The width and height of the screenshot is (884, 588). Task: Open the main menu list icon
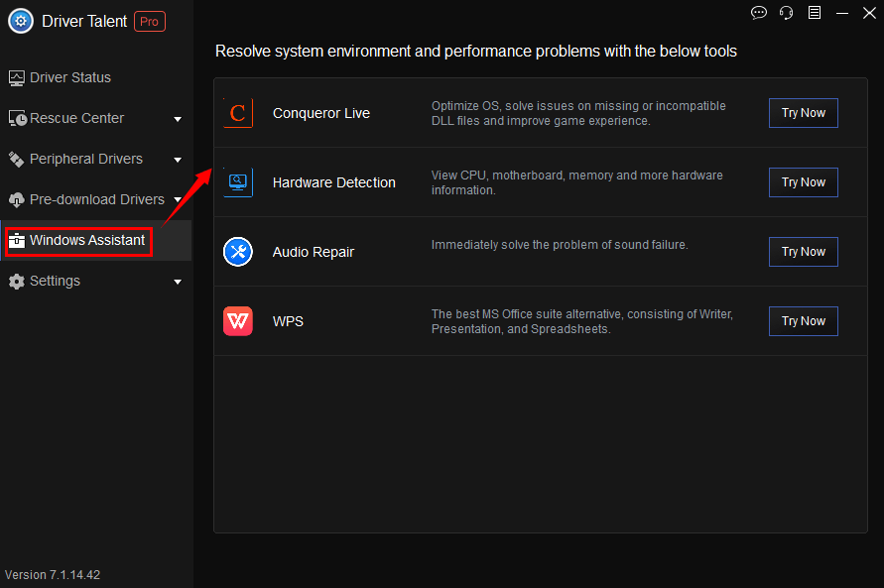pos(815,12)
